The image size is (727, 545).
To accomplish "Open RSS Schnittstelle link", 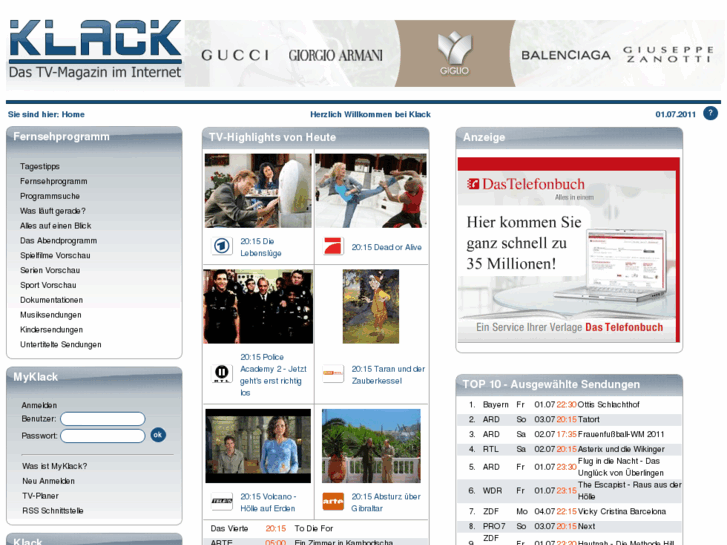I will pos(53,511).
